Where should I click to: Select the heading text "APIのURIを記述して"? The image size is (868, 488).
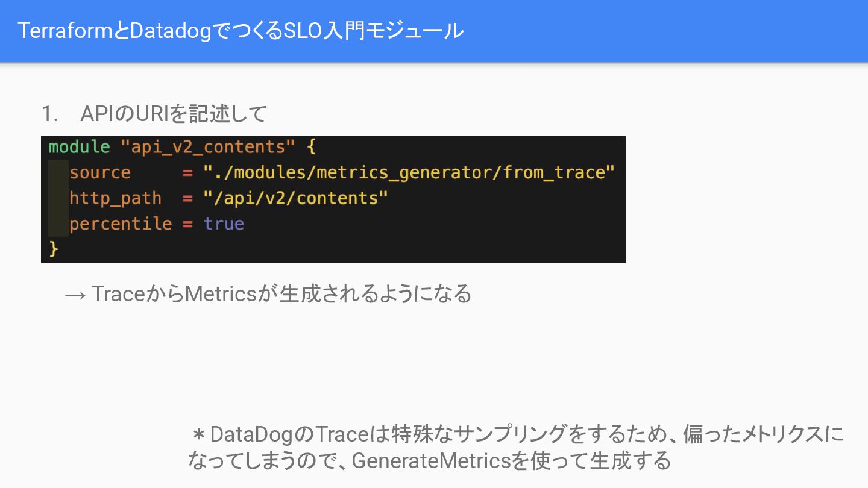tap(174, 114)
